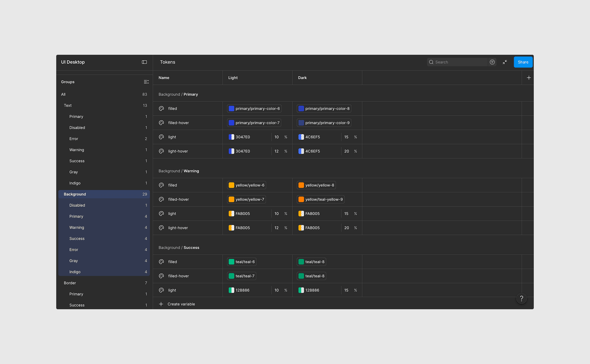Edit Primary light opacity value 10
590x364 pixels.
(277, 137)
